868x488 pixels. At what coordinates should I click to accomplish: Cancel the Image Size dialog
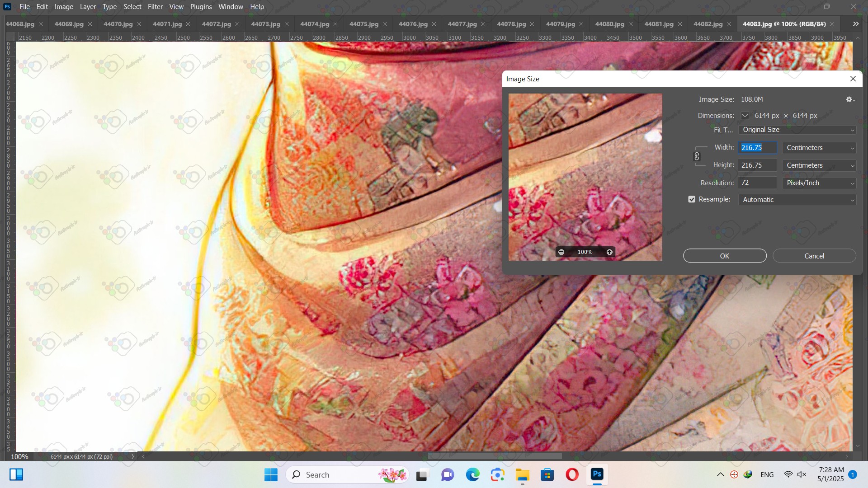point(814,256)
